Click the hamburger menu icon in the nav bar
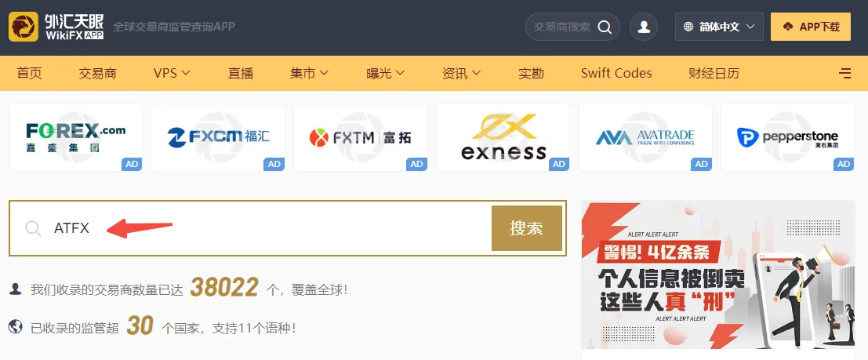 point(844,73)
